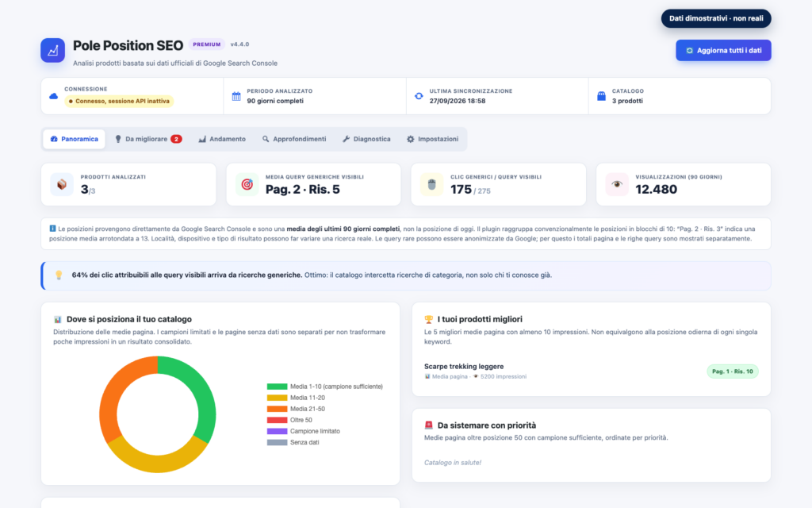Click the mouse icon in Clic generici card

click(432, 184)
